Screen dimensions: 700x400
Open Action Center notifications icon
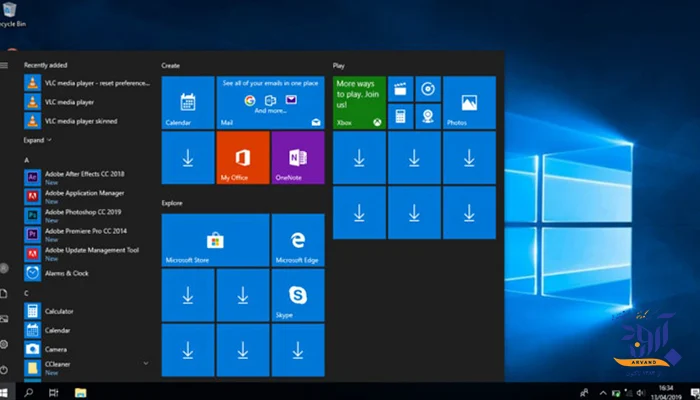coord(695,393)
